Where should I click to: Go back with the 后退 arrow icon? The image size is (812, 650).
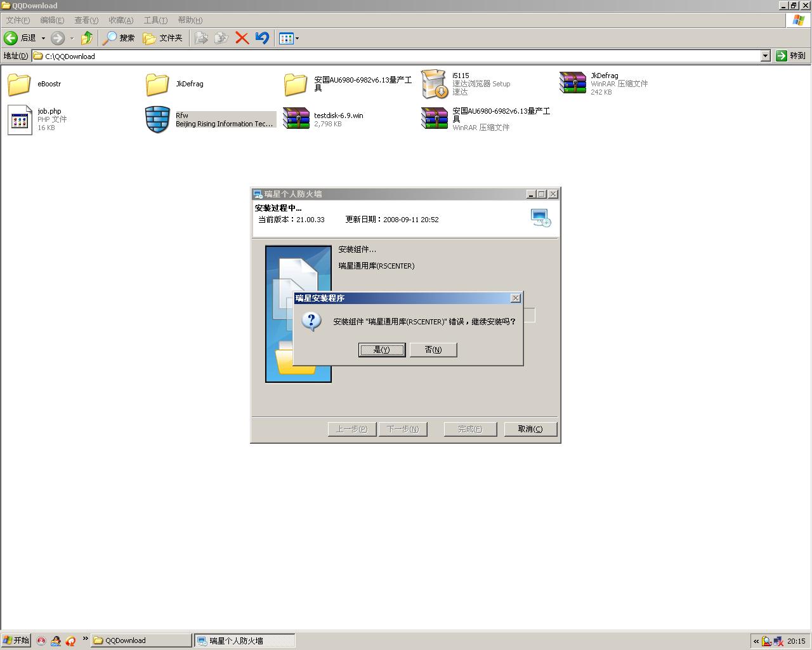pos(11,38)
